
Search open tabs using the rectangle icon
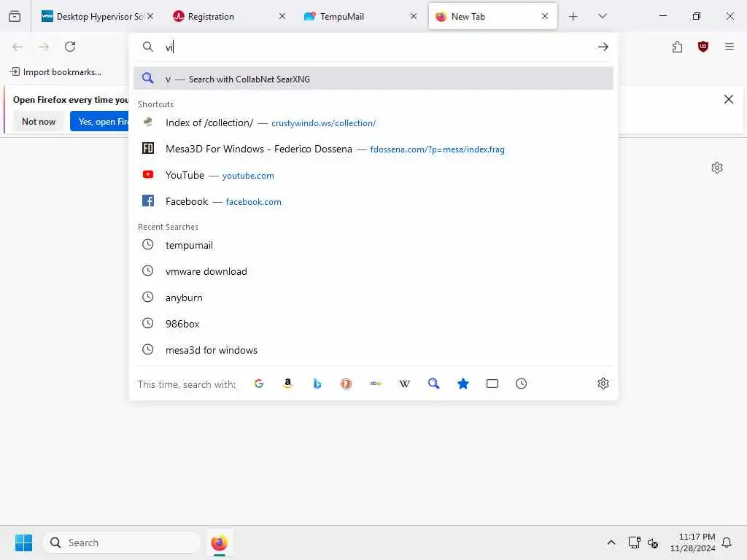point(492,384)
